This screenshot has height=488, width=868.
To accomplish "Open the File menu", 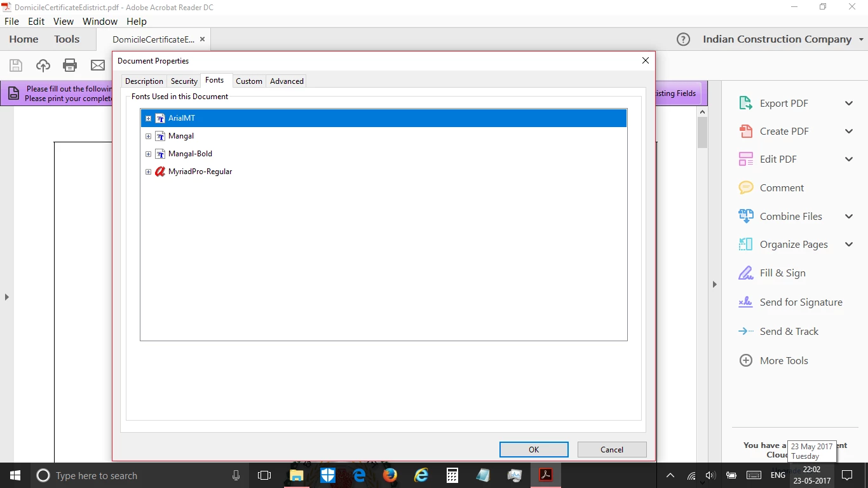I will [x=11, y=21].
